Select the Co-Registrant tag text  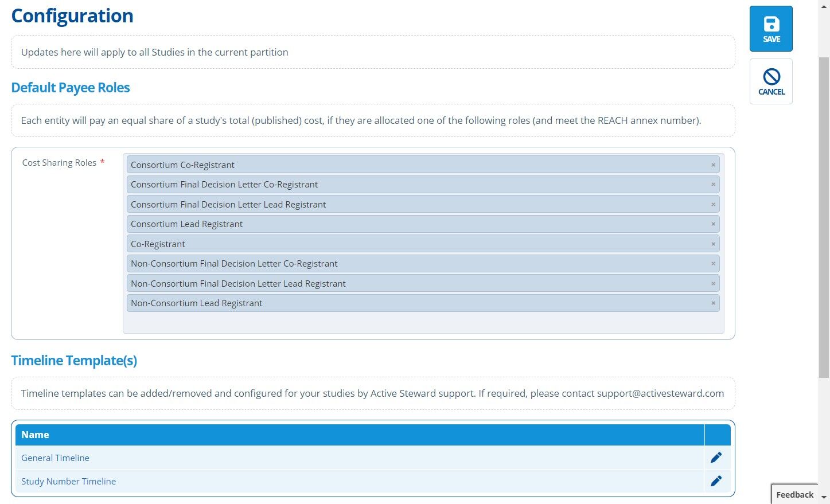[x=158, y=244]
